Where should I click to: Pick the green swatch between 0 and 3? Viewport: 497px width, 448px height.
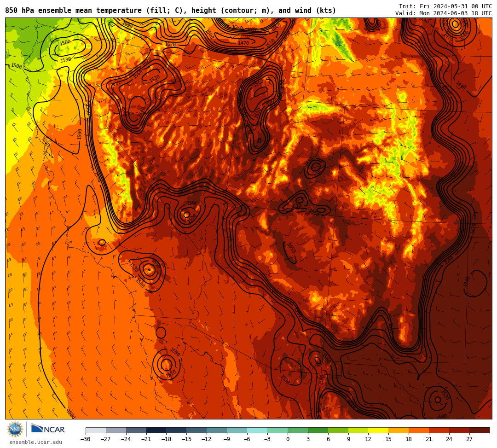[x=298, y=430]
